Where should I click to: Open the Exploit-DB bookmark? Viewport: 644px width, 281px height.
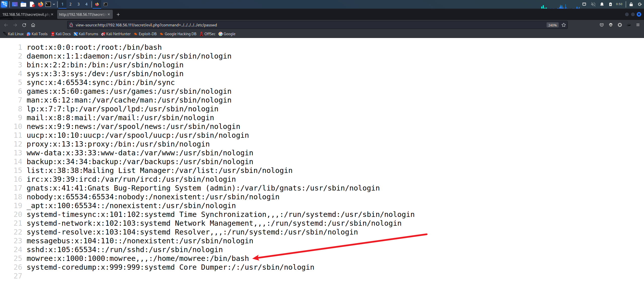(145, 34)
